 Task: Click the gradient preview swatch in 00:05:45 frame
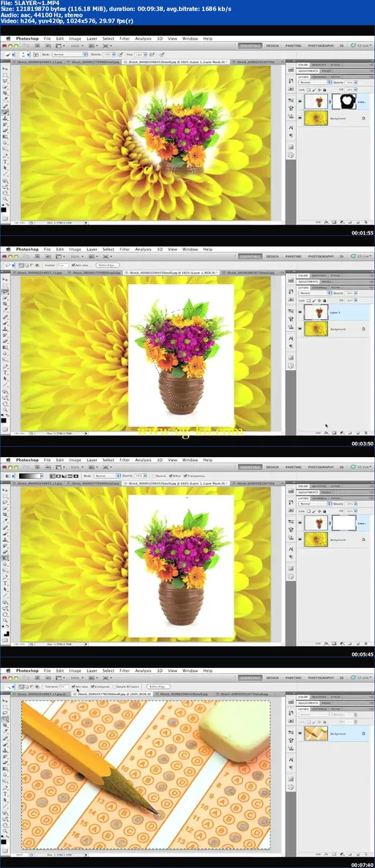(x=30, y=475)
